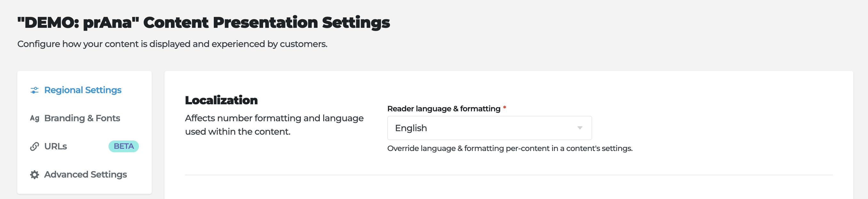Click the Content Presentation Settings page title
Image resolution: width=868 pixels, height=199 pixels.
pos(204,23)
